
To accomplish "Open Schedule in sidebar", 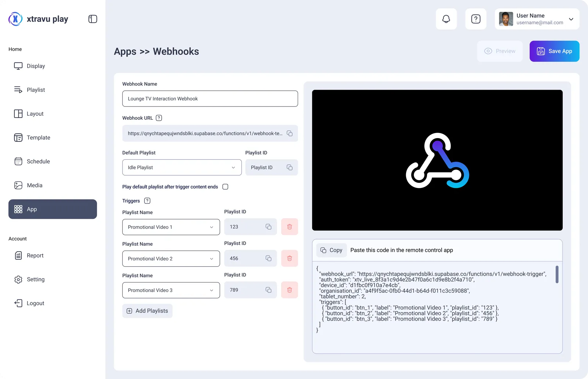I will click(x=53, y=162).
